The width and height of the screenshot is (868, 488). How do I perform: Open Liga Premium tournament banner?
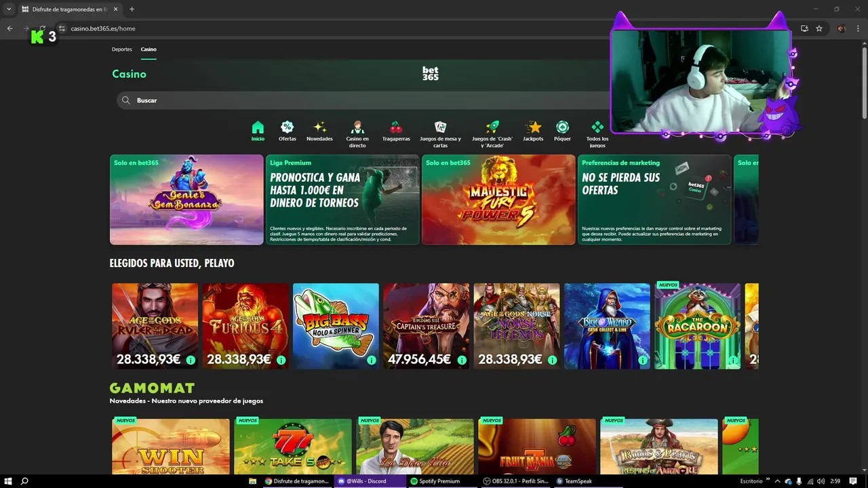tap(342, 199)
